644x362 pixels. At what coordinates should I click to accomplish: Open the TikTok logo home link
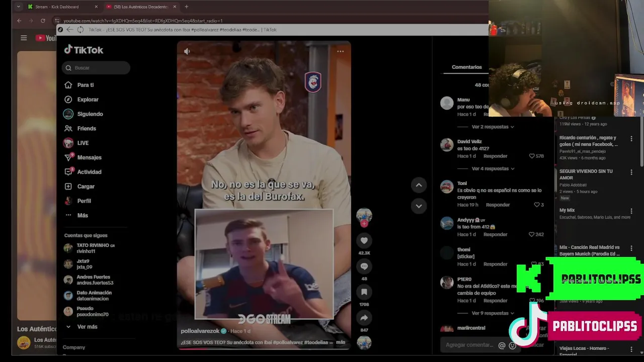tap(84, 50)
